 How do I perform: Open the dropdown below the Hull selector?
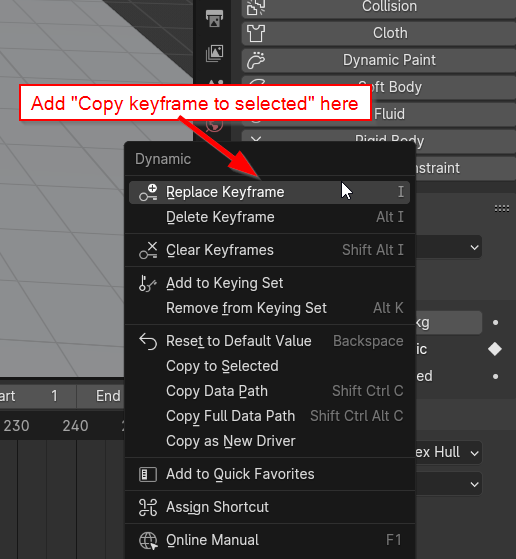coord(449,484)
